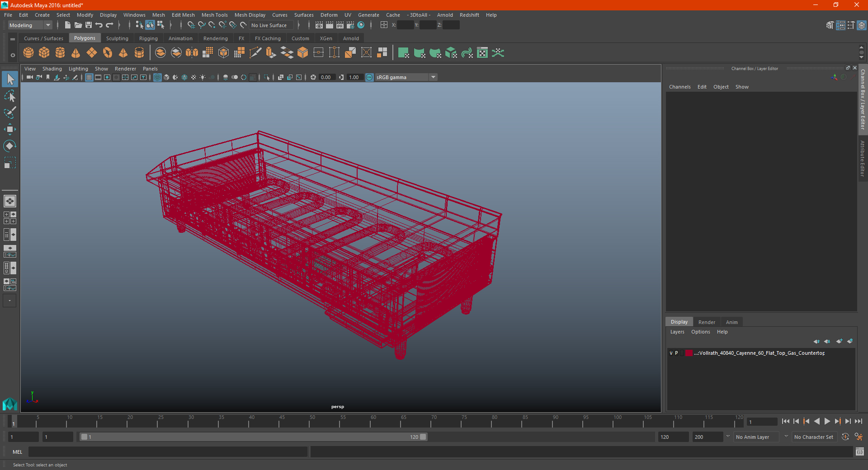Click the New Scene icon
The image size is (868, 470).
(68, 25)
